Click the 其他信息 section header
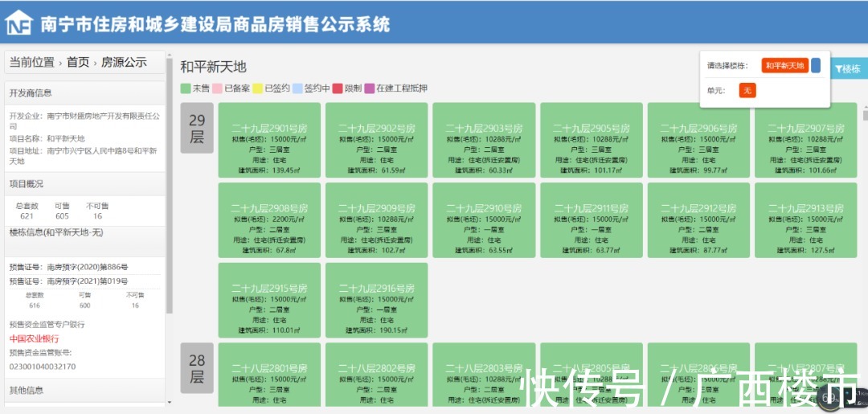Image resolution: width=868 pixels, height=414 pixels. (x=84, y=390)
